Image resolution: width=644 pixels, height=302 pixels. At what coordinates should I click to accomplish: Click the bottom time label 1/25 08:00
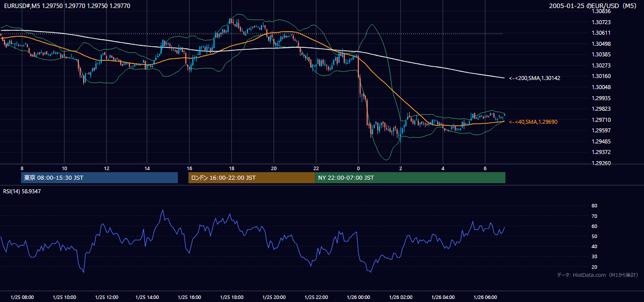tap(22, 297)
